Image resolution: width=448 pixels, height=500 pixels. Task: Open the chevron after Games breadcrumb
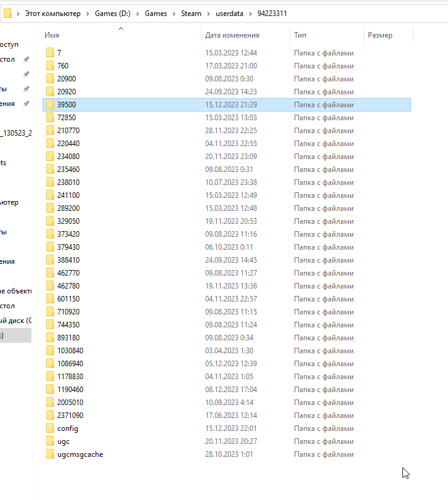click(x=174, y=14)
